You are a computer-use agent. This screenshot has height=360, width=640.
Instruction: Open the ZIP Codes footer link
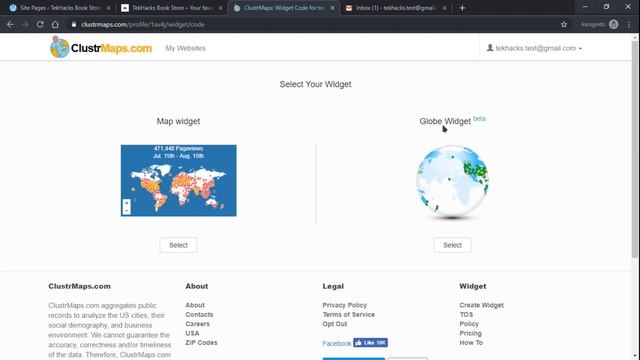coord(201,342)
